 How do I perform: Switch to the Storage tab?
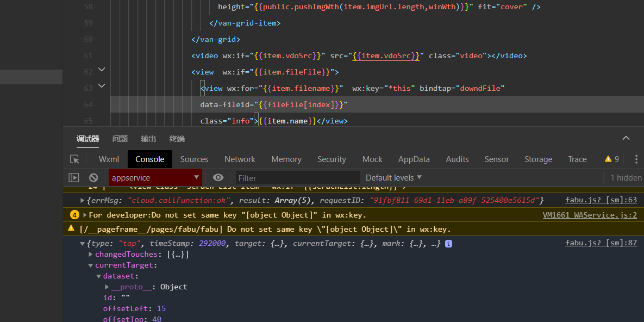tap(539, 159)
